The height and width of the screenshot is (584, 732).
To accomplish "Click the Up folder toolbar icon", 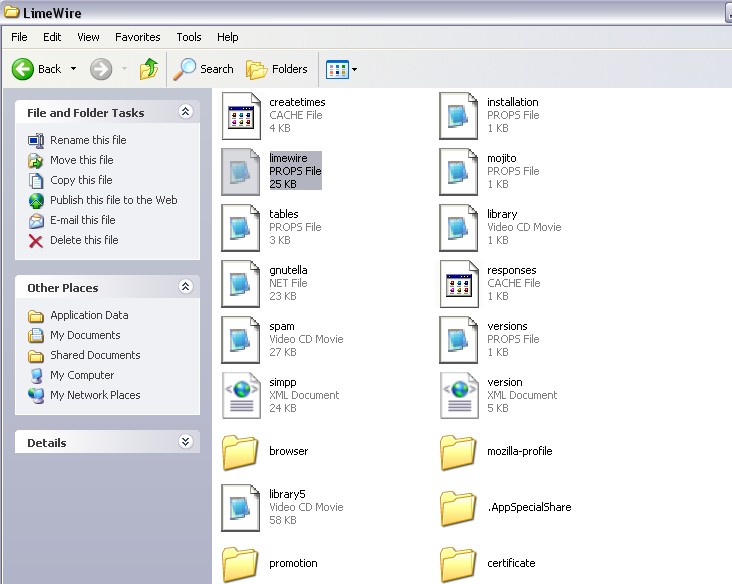I will pos(149,69).
